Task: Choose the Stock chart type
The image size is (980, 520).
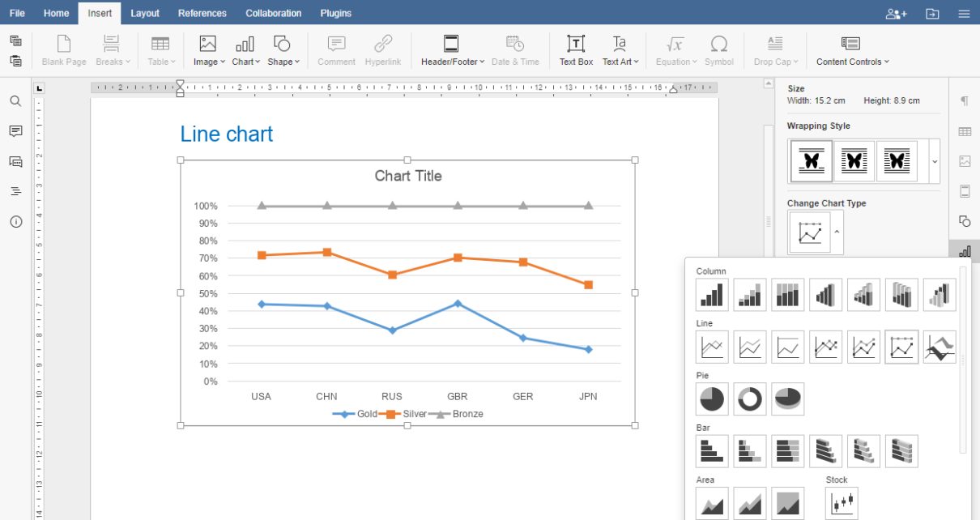Action: tap(842, 503)
